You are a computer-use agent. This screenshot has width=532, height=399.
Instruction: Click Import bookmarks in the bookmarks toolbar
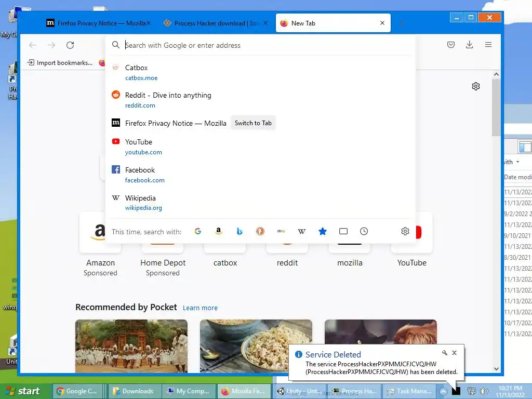coord(60,63)
